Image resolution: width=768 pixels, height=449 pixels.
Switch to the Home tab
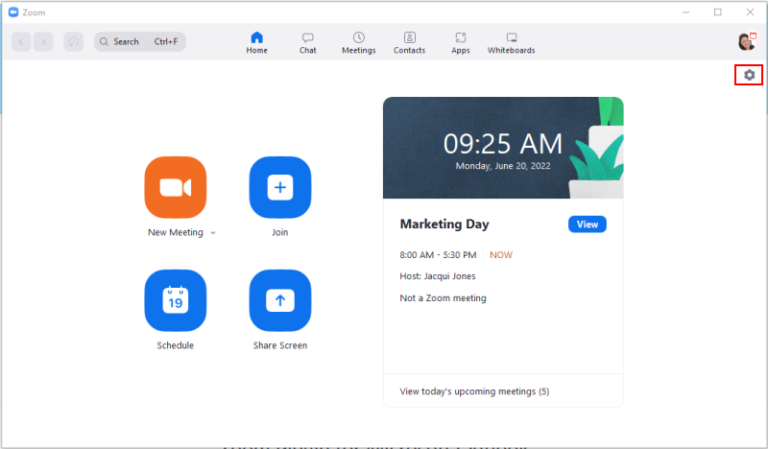pyautogui.click(x=257, y=42)
